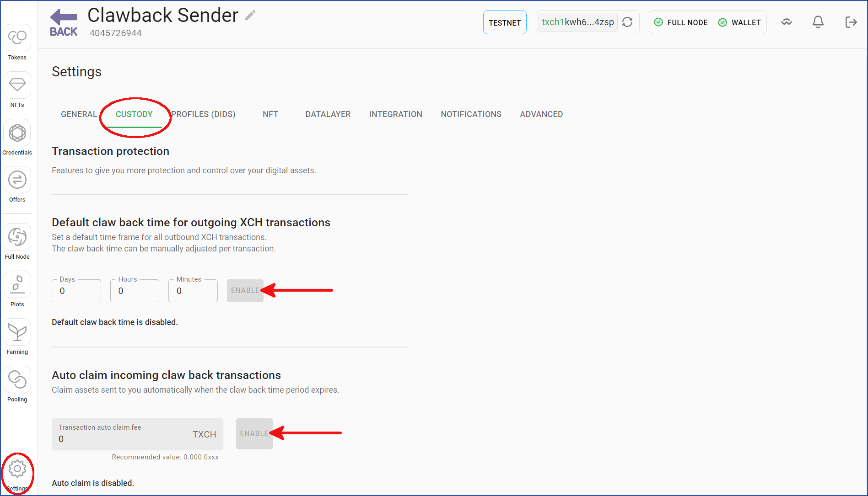Click the Days input field
This screenshot has width=868, height=496.
click(76, 291)
